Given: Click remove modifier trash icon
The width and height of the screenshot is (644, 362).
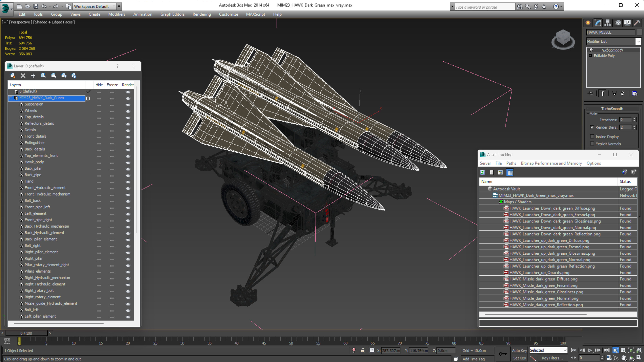Looking at the screenshot, I should click(x=623, y=93).
